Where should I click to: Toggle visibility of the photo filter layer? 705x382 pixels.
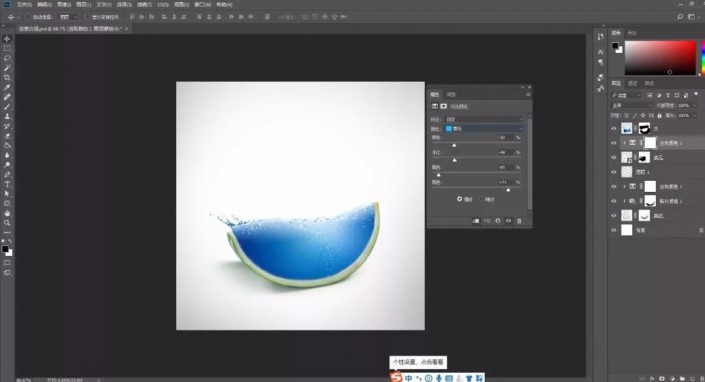[614, 201]
